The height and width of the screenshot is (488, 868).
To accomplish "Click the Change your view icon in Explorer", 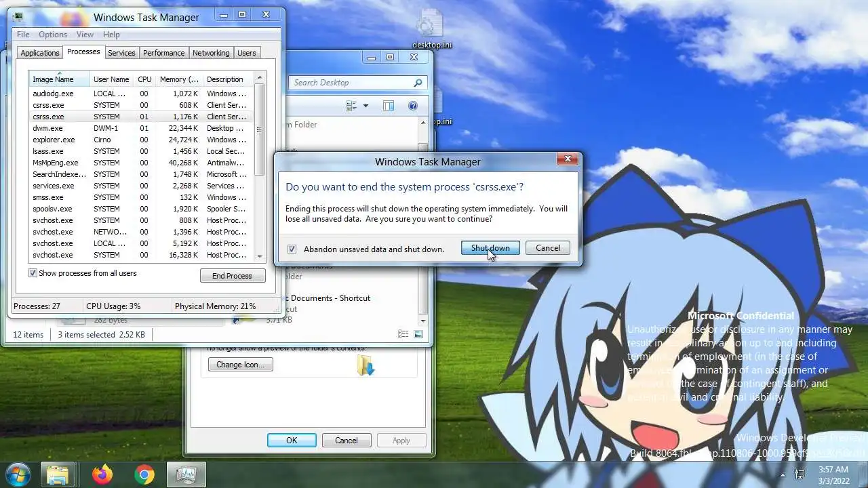I will tap(351, 106).
